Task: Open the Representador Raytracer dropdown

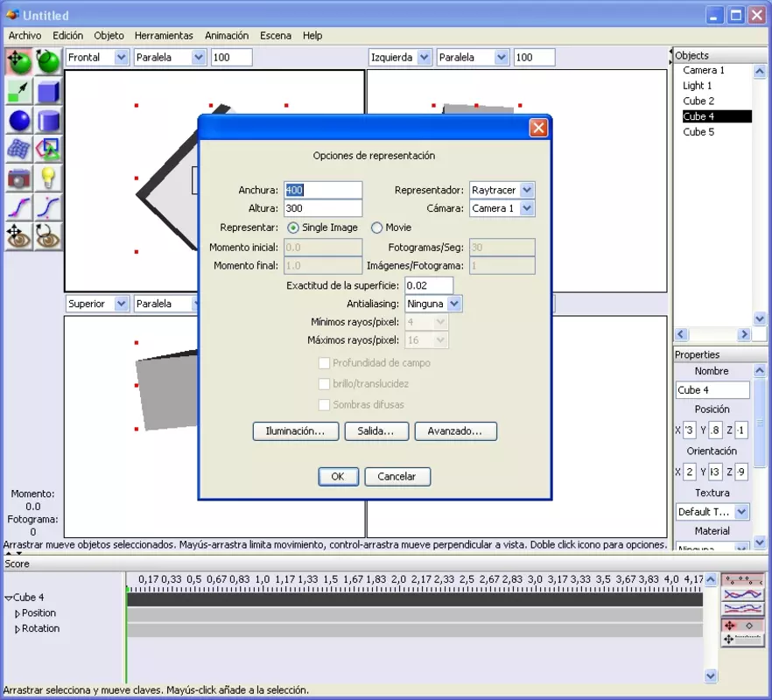Action: coord(502,190)
